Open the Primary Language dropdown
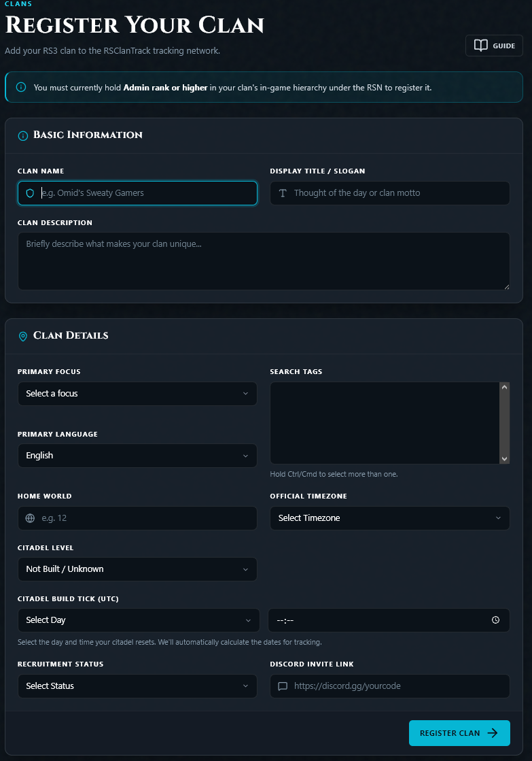 click(137, 456)
